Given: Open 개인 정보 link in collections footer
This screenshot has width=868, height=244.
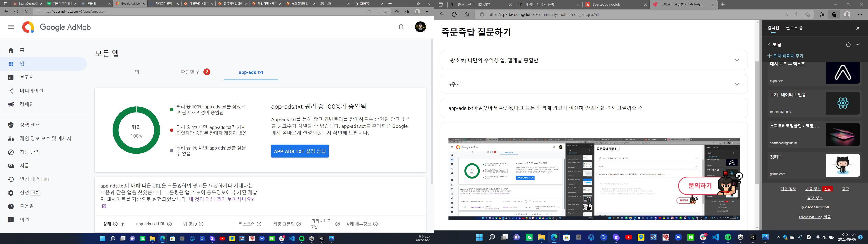Looking at the screenshot, I should pos(788,189).
